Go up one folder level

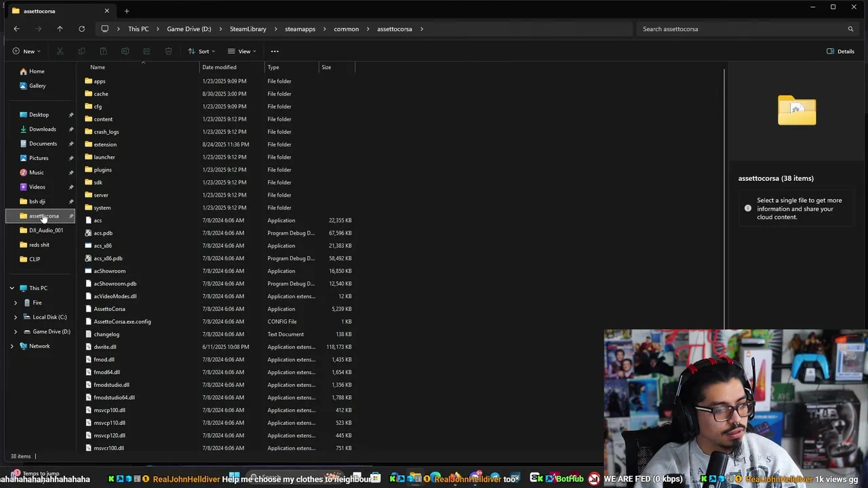click(x=60, y=29)
